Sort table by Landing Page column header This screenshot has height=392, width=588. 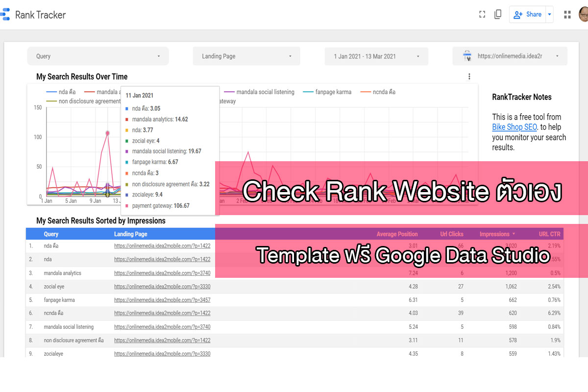(131, 234)
